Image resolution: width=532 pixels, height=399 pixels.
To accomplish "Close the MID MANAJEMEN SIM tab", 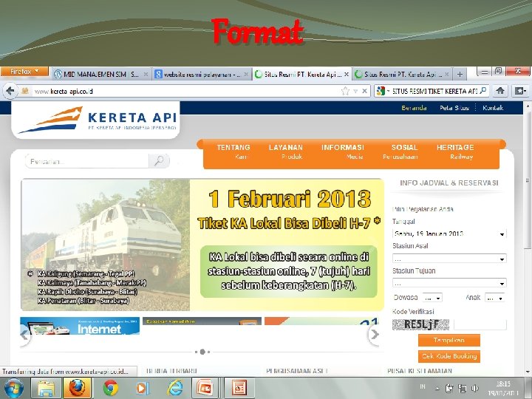I will coord(146,74).
